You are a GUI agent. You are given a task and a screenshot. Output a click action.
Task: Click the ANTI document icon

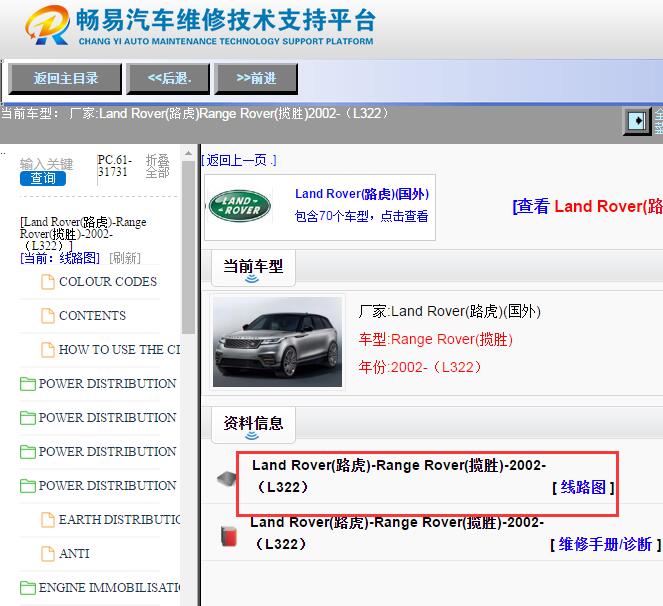point(48,554)
